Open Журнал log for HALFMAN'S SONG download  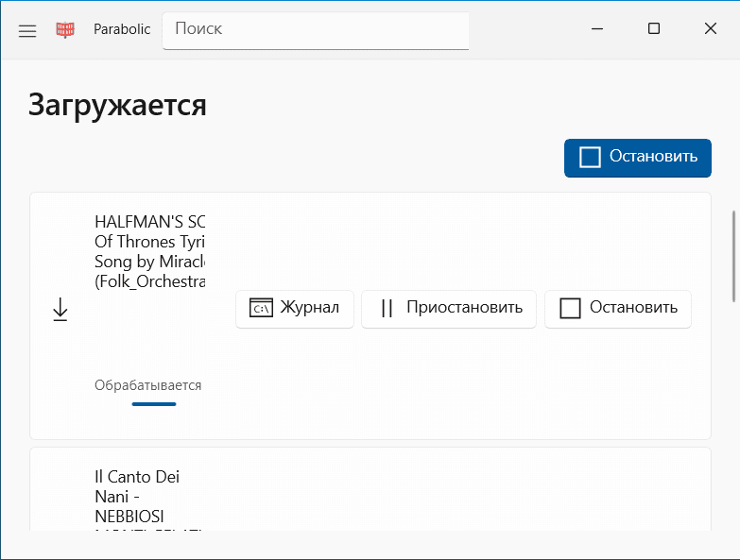(x=295, y=309)
